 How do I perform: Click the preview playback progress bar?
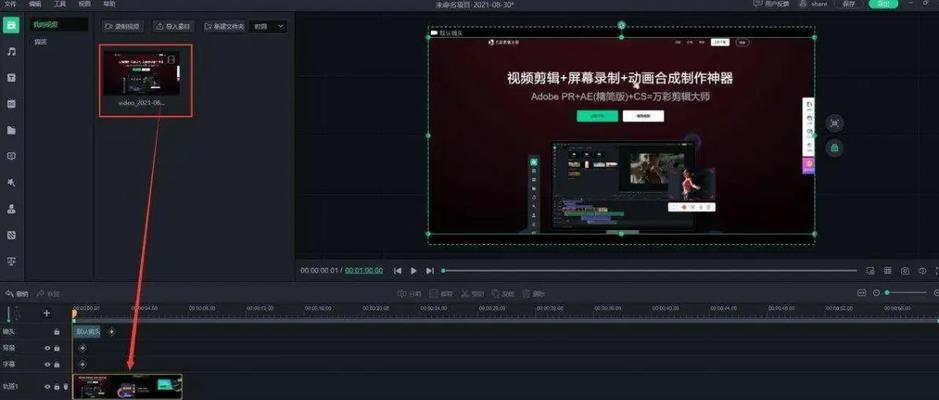click(650, 271)
